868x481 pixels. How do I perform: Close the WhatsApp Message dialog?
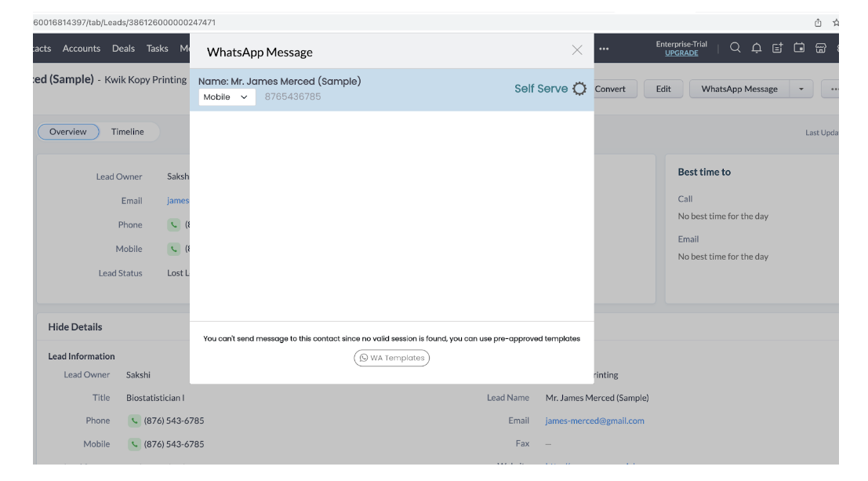(577, 50)
